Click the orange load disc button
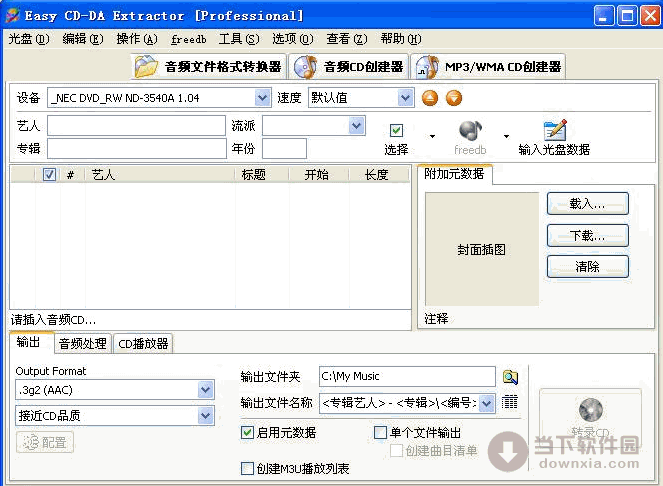The width and height of the screenshot is (663, 486). 454,98
